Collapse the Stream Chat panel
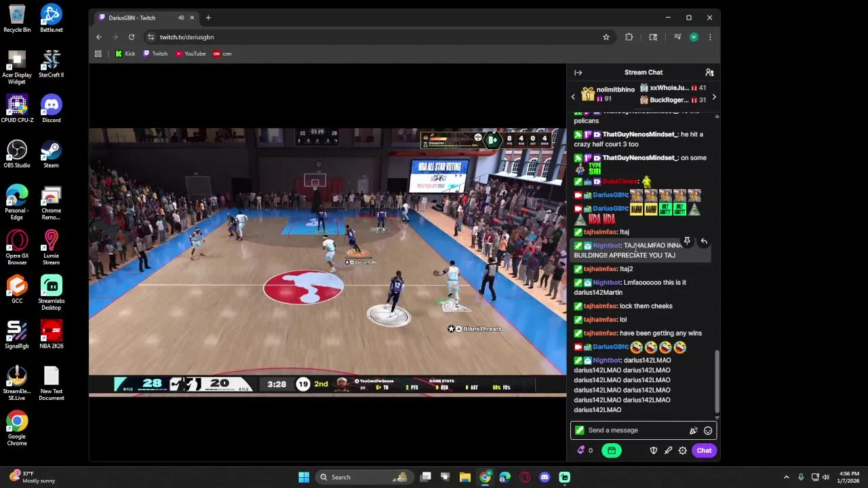868x488 pixels. (578, 73)
